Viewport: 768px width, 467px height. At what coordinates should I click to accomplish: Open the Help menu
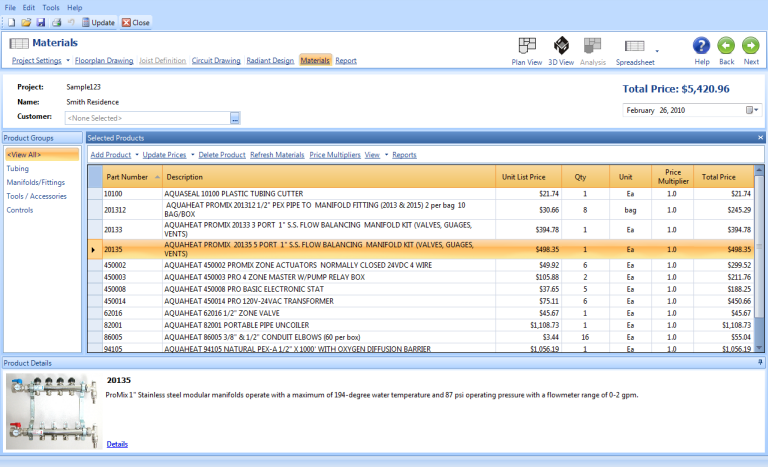pos(74,8)
